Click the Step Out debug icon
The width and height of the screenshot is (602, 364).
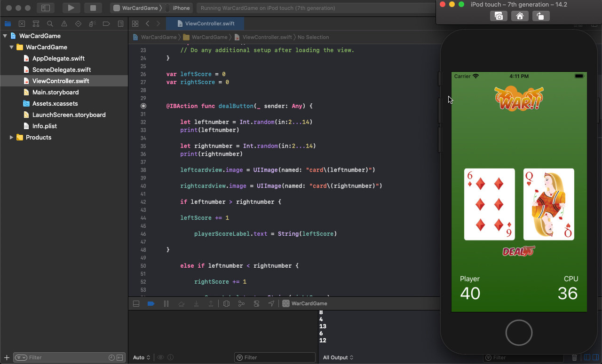211,303
